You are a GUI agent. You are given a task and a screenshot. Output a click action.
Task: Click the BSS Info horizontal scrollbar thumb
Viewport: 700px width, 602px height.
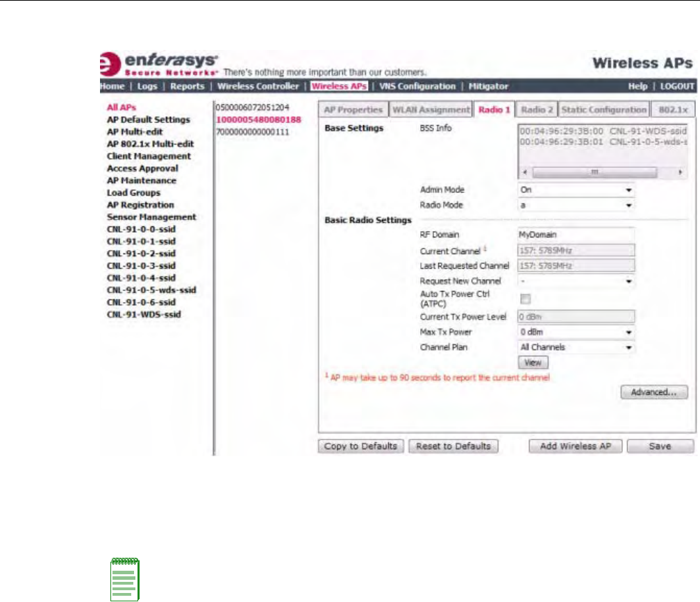594,172
